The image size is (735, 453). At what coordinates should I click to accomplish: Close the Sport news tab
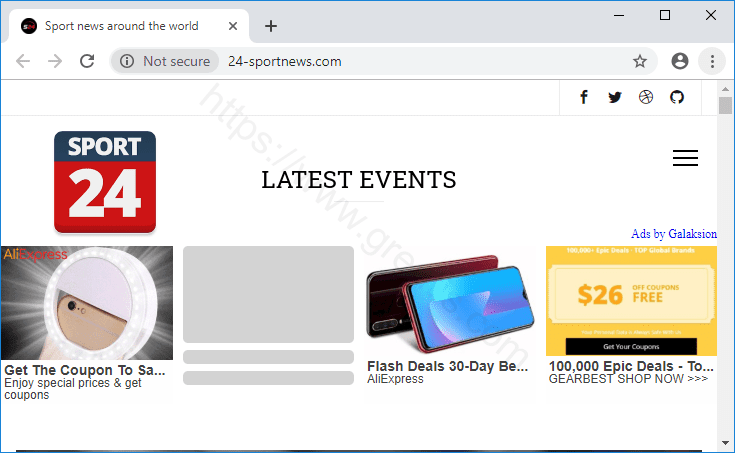pos(233,26)
